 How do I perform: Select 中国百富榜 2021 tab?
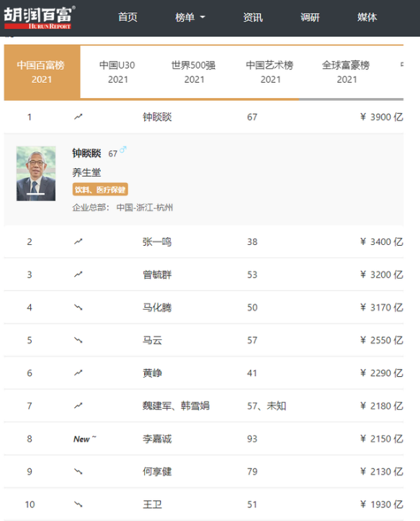click(42, 72)
